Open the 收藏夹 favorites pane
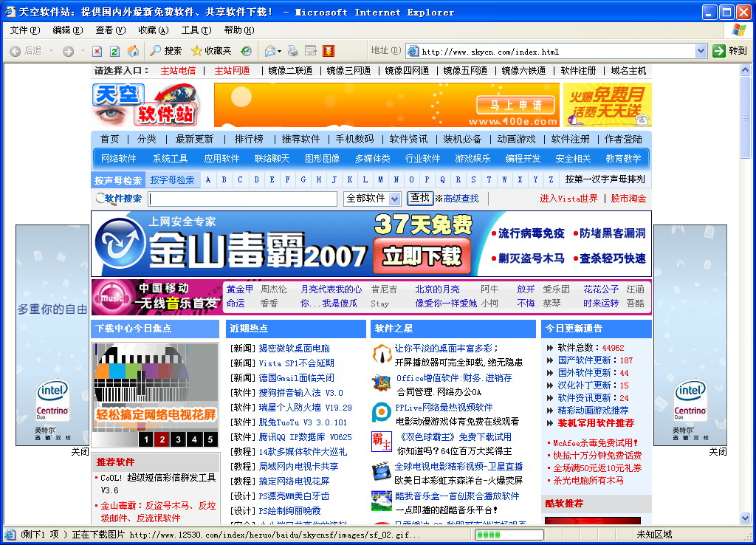This screenshot has height=545, width=756. pyautogui.click(x=211, y=51)
